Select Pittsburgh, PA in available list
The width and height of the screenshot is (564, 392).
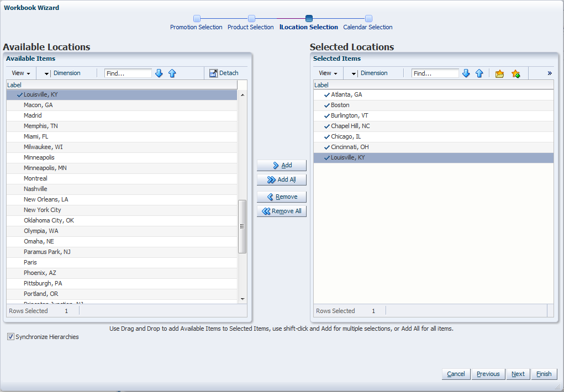122,283
